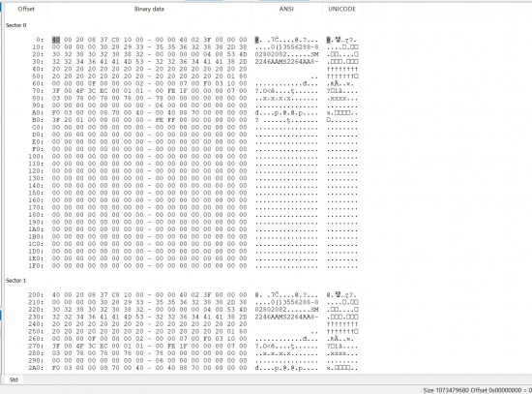Click the Sector 1 heading
Screen dimensions: 532x394
pyautogui.click(x=15, y=280)
